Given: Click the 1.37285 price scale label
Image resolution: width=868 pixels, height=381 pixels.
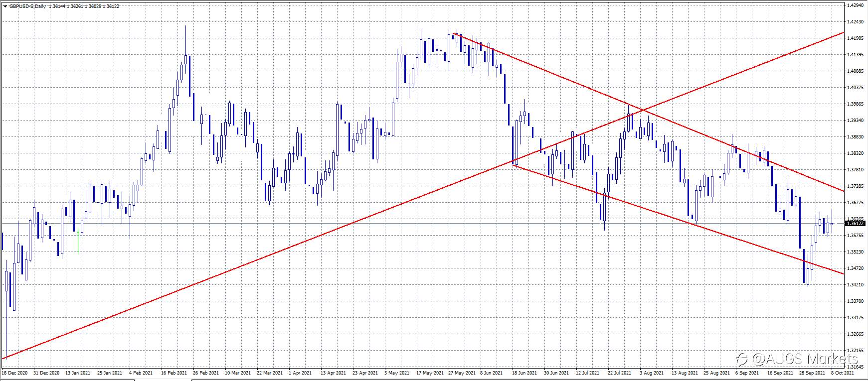Looking at the screenshot, I should [x=855, y=186].
